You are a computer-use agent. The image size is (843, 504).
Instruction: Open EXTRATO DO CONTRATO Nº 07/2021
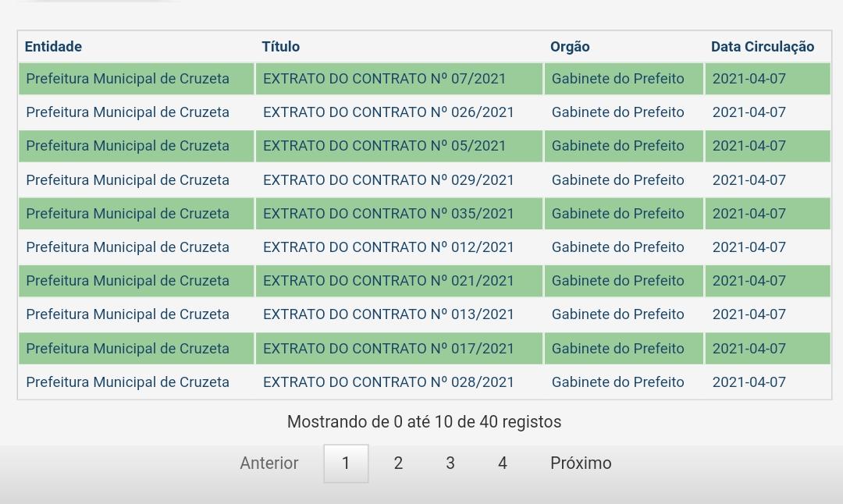click(x=384, y=79)
